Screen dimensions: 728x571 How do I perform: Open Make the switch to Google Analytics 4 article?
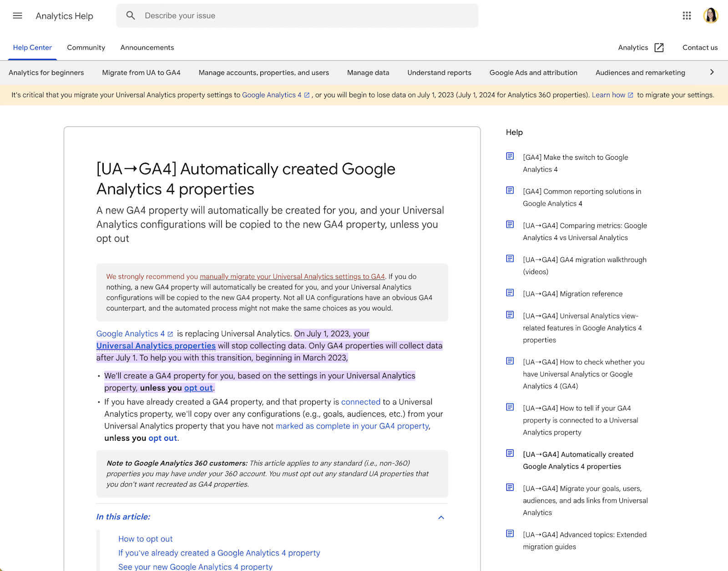coord(576,163)
